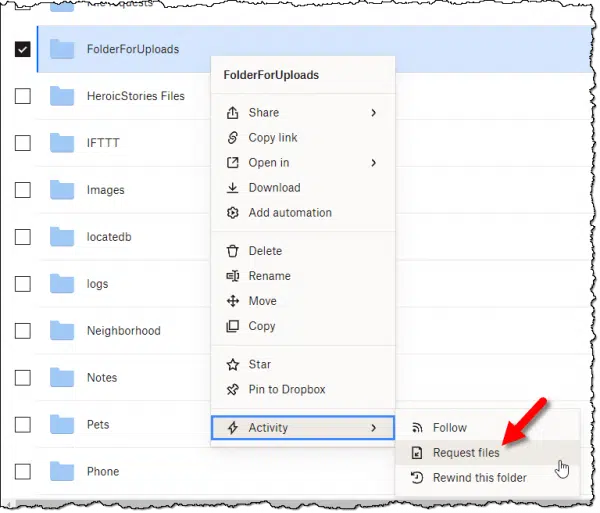Click the Move arrows icon
Viewport: 600px width, 513px height.
click(233, 301)
